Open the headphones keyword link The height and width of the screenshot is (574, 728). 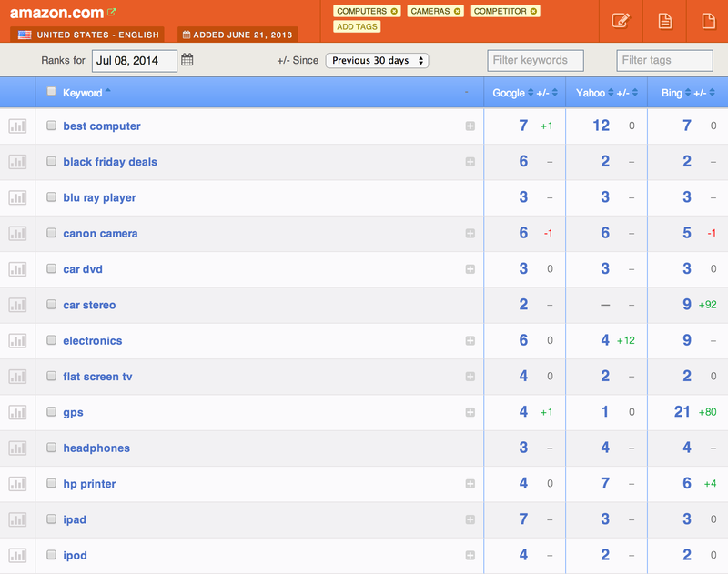(96, 448)
